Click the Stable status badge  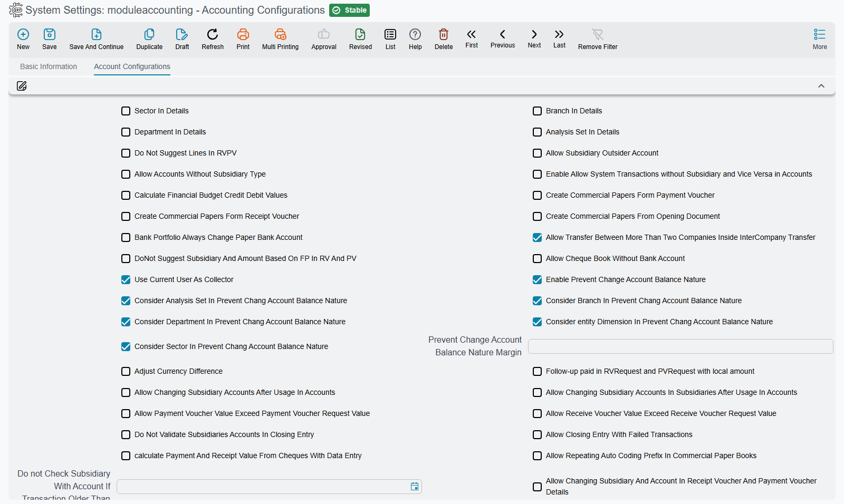[349, 10]
